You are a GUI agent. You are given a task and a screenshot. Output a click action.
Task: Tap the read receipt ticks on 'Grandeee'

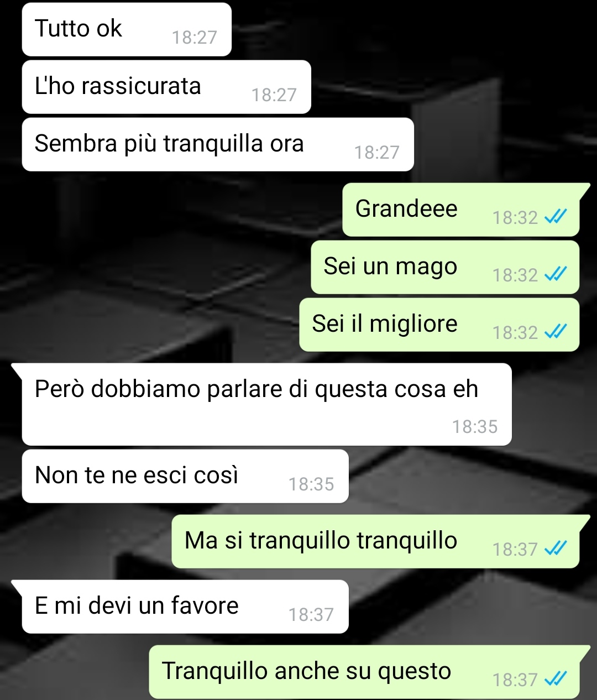556,217
